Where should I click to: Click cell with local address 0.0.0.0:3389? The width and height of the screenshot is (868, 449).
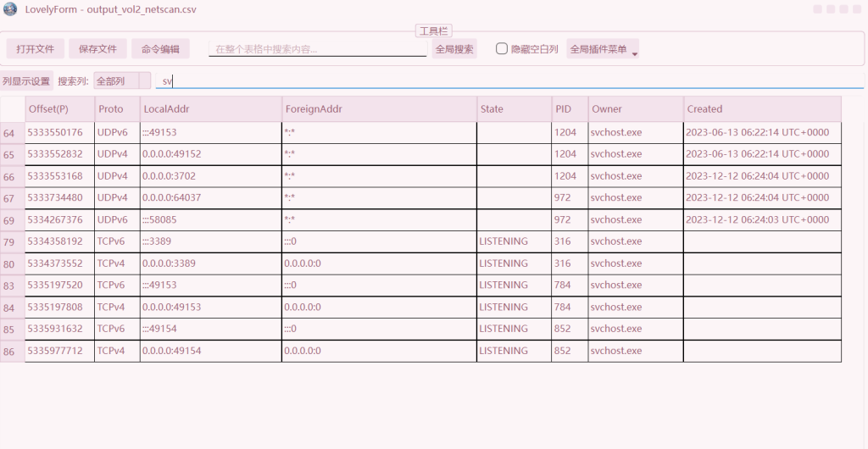pos(210,263)
